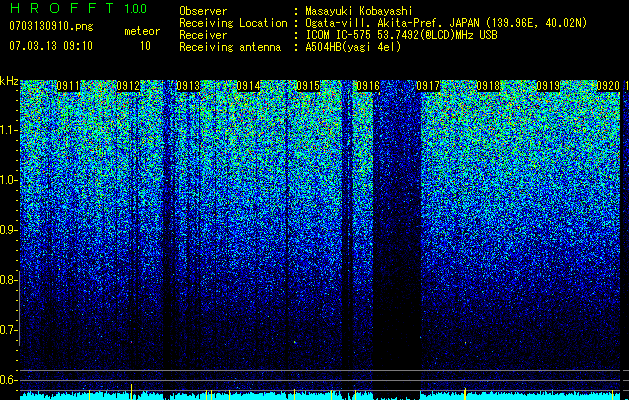Click the Receiving Location line text

click(383, 23)
